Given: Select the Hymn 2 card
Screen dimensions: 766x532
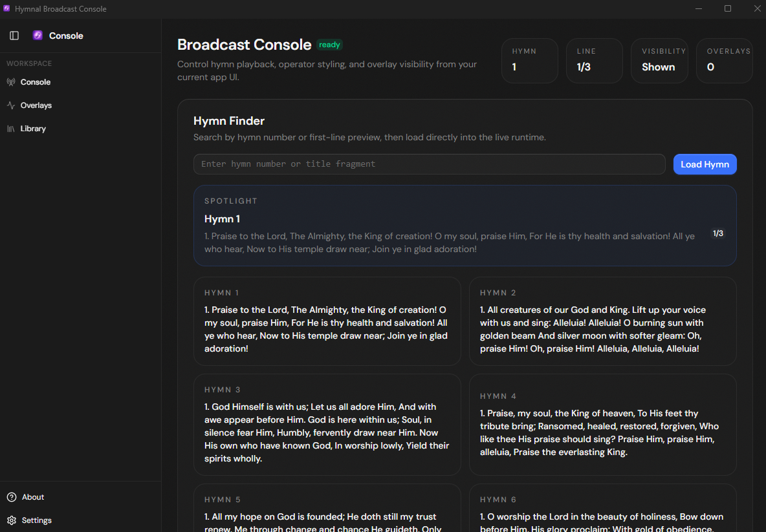Looking at the screenshot, I should point(602,321).
